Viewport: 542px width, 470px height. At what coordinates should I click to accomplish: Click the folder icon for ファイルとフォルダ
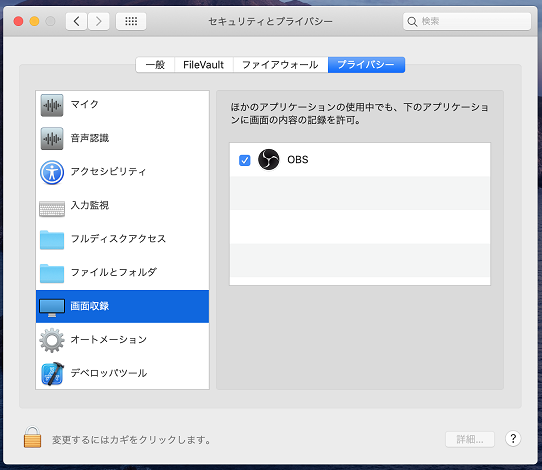(x=52, y=273)
